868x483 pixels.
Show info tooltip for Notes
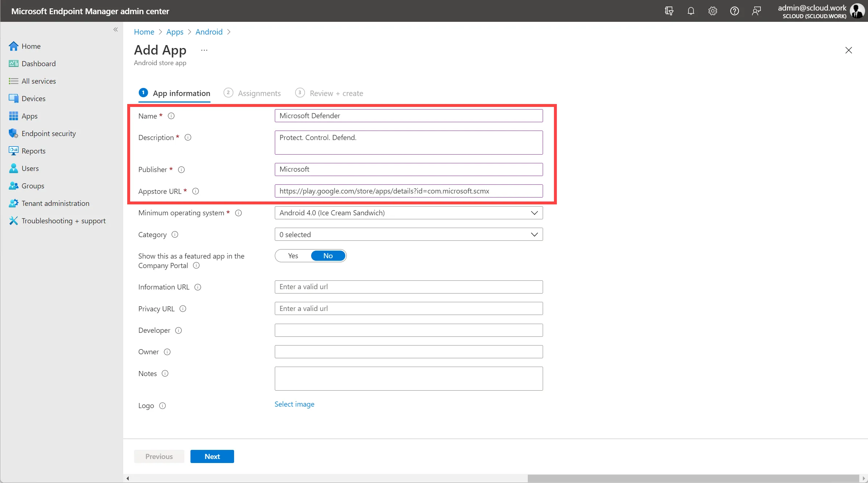click(165, 374)
